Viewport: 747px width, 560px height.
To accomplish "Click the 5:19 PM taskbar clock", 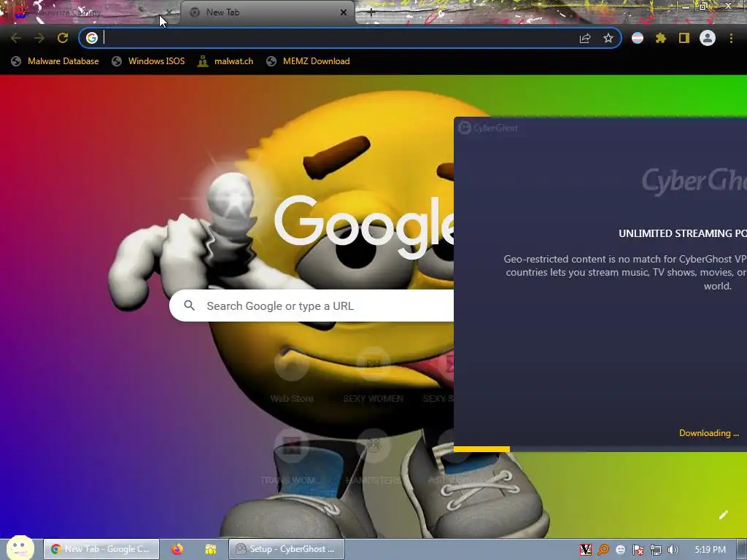I will (x=710, y=550).
